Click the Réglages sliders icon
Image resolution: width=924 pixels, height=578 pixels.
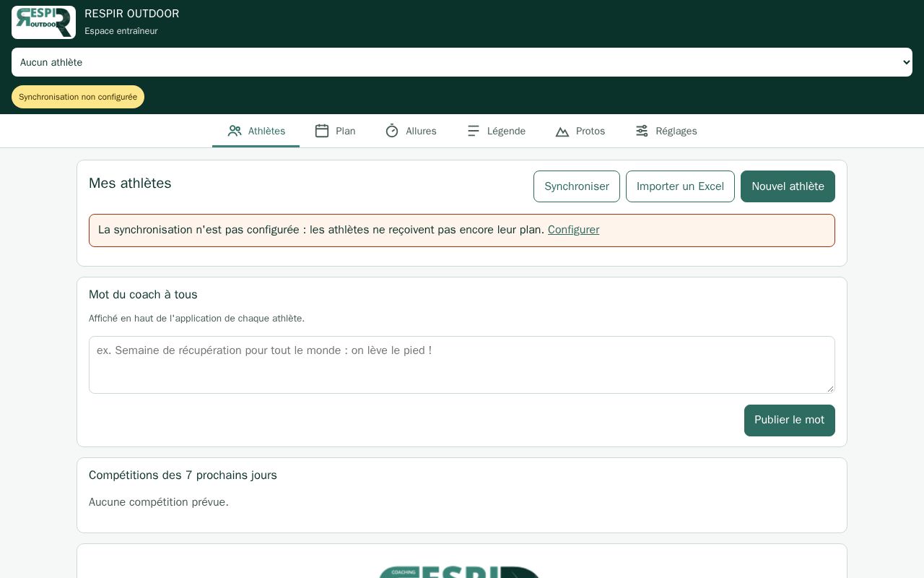tap(642, 131)
